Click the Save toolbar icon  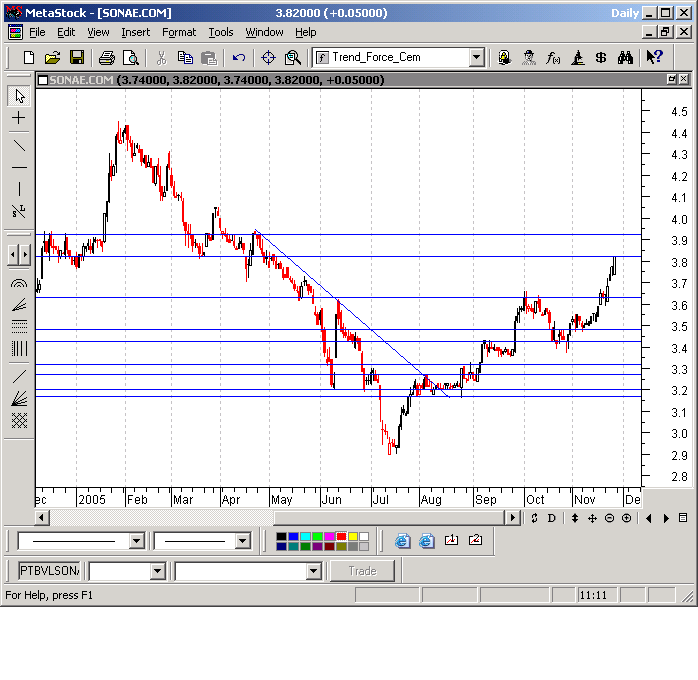click(x=75, y=58)
